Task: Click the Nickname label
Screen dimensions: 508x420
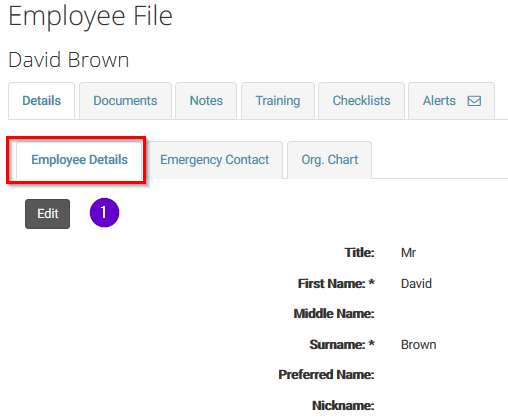Action: tap(343, 406)
